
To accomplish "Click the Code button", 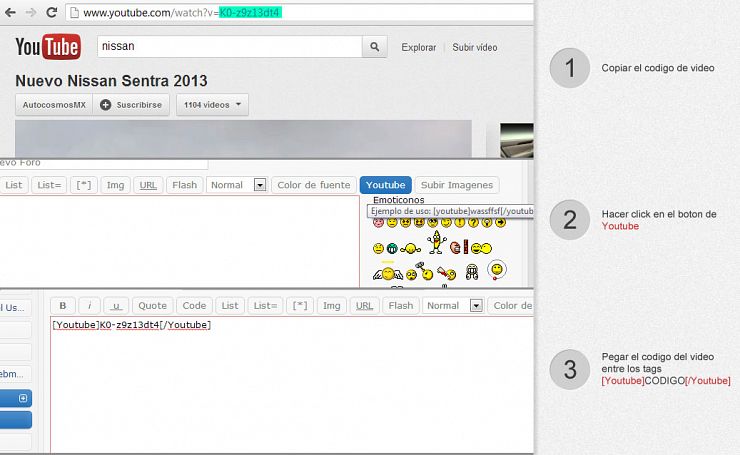I will click(x=194, y=306).
